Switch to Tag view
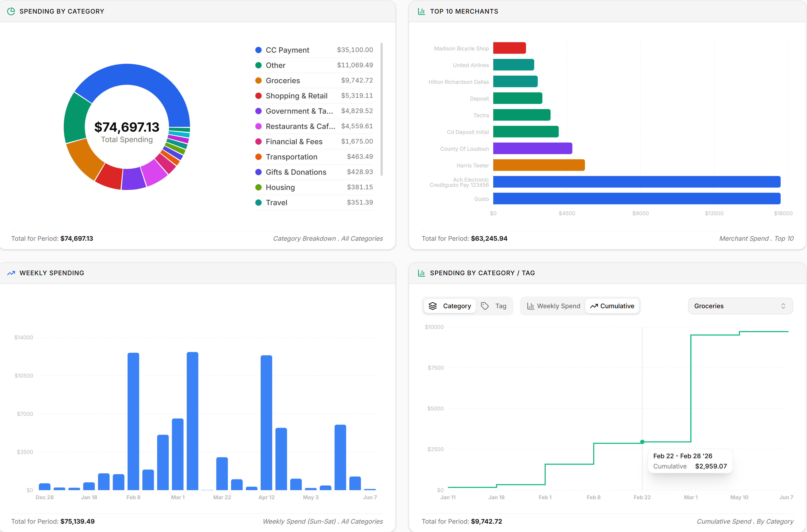This screenshot has width=807, height=532. (x=494, y=306)
